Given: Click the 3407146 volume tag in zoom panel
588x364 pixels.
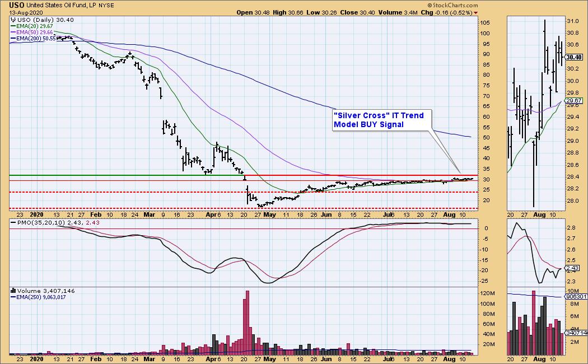Looking at the screenshot, I should (576, 333).
